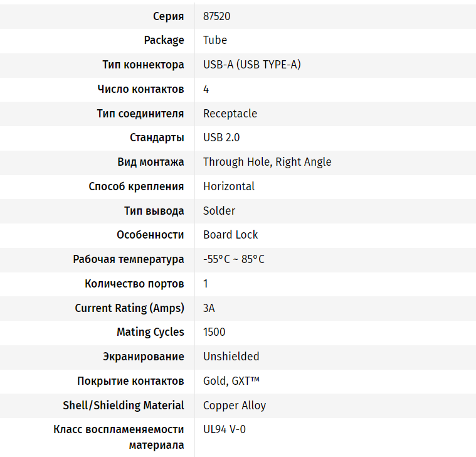Click the Количество портов label
476x457 pixels.
click(x=134, y=284)
